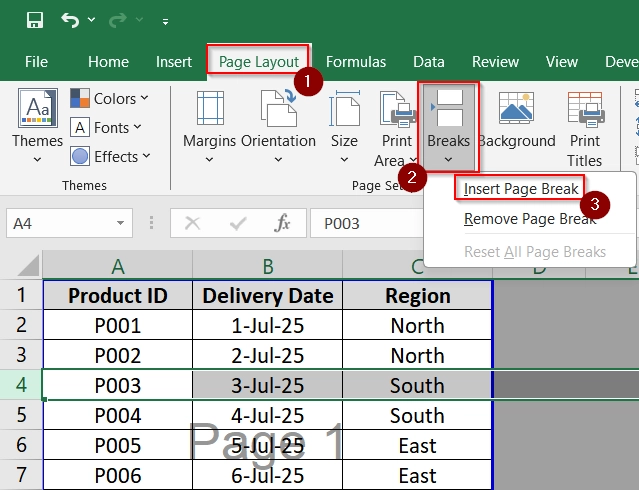Click East cell in row 7

click(x=417, y=475)
